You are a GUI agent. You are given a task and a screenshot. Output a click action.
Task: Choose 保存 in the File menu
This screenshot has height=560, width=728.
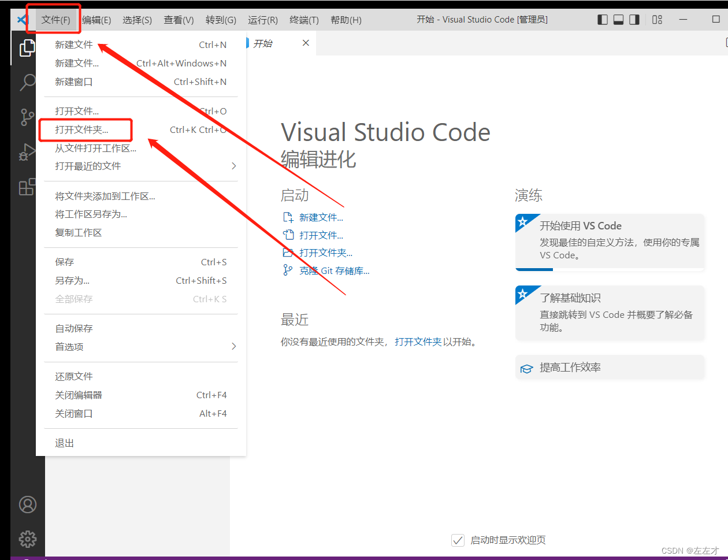[x=141, y=262]
